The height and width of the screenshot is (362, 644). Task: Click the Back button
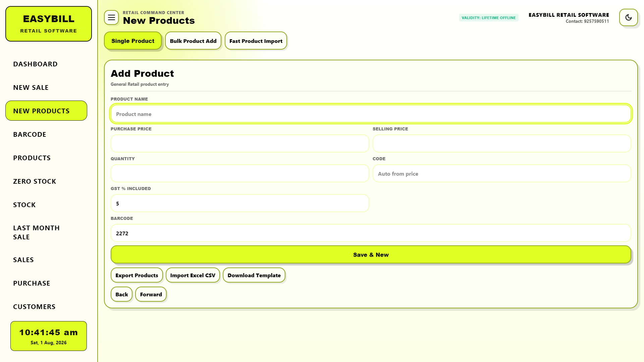point(122,294)
